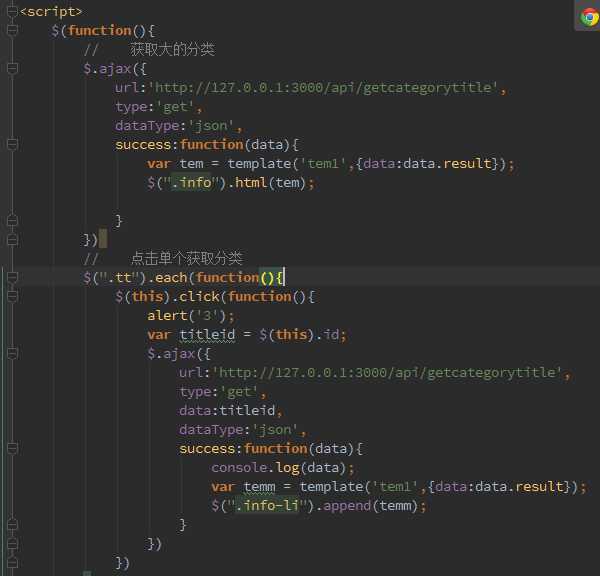This screenshot has width=600, height=576.
Task: Place cursor in the 获取大的分类 comment
Action: [172, 49]
